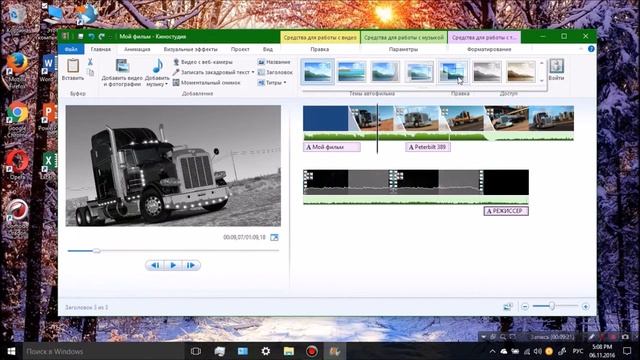
Task: Take a snapshot (Моментальный снимок)
Action: tap(207, 82)
